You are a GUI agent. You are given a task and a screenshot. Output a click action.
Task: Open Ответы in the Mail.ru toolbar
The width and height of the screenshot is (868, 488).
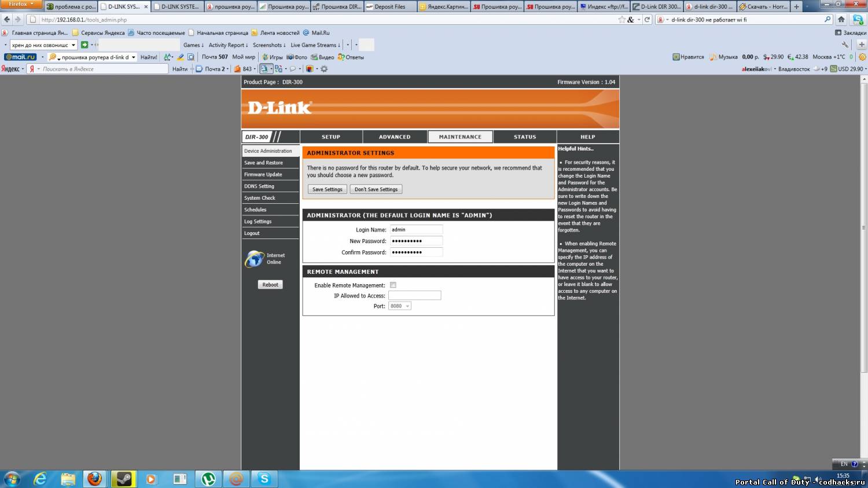click(351, 57)
